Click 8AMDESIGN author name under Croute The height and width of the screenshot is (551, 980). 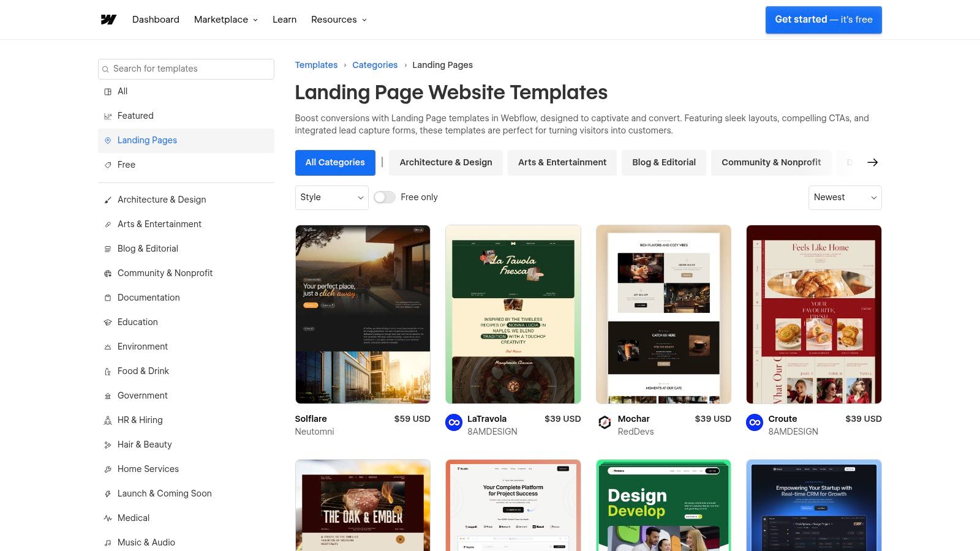click(x=793, y=432)
